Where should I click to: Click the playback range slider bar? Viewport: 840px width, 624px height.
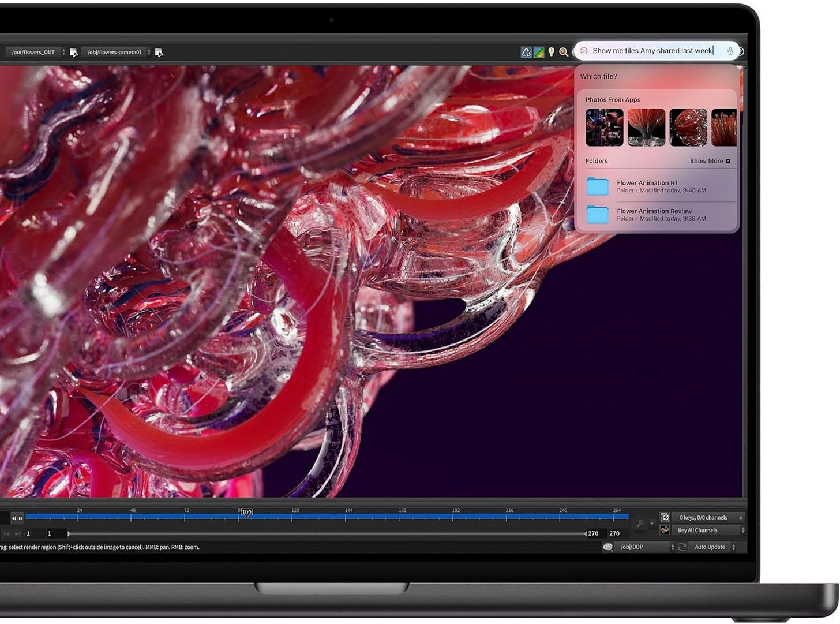coord(327,534)
